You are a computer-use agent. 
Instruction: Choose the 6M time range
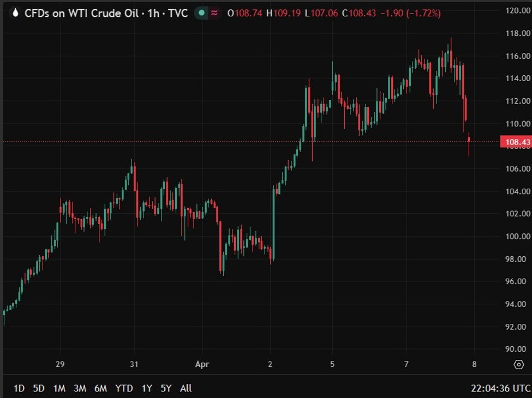click(100, 388)
